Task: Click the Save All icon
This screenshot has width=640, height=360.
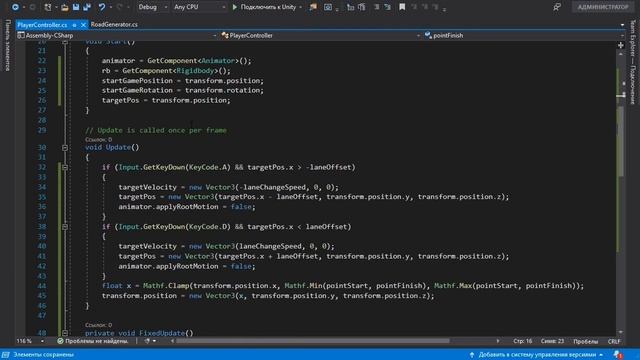Action: point(87,7)
